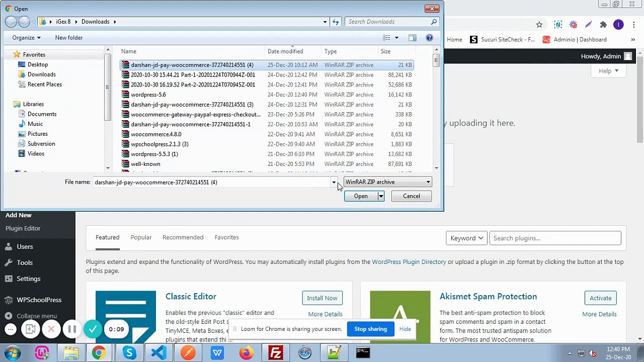Open the view options dropdown arrow
Viewport: 644px width, 362px height.
click(396, 38)
